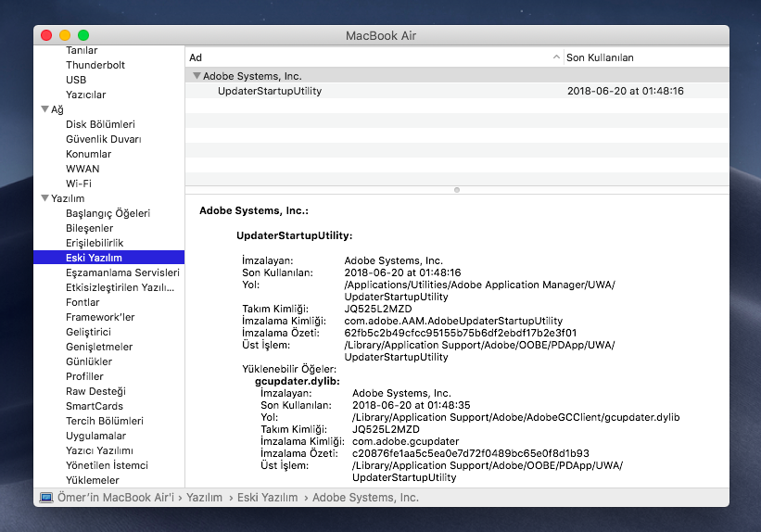Click the split pane divider handle
761x532 pixels.
456,189
